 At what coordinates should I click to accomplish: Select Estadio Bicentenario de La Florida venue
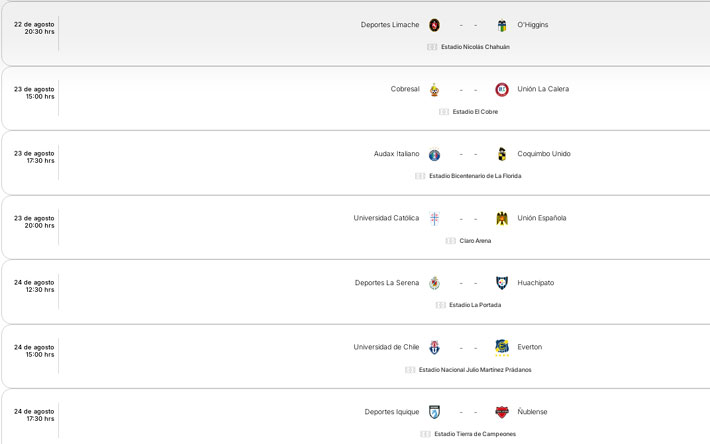click(475, 176)
